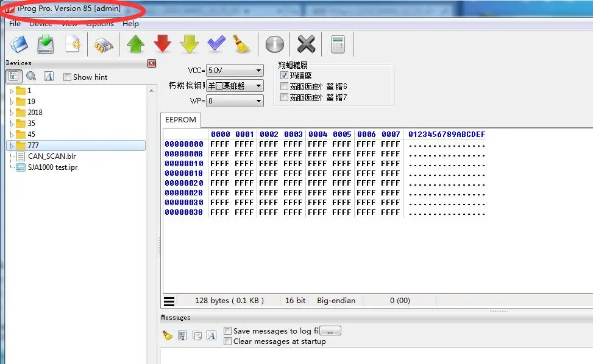
Task: Click the 128 bytes status bar entry
Action: pyautogui.click(x=229, y=301)
